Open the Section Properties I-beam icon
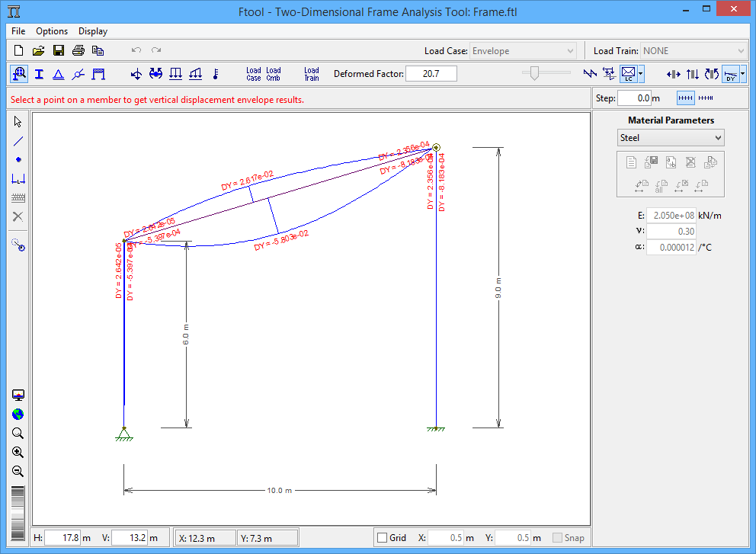756x554 pixels. pyautogui.click(x=38, y=74)
